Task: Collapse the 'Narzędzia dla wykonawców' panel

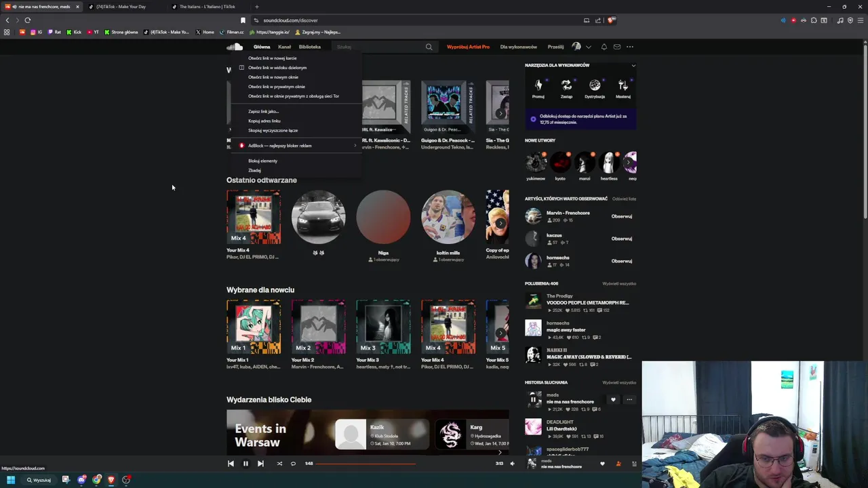Action: point(633,65)
